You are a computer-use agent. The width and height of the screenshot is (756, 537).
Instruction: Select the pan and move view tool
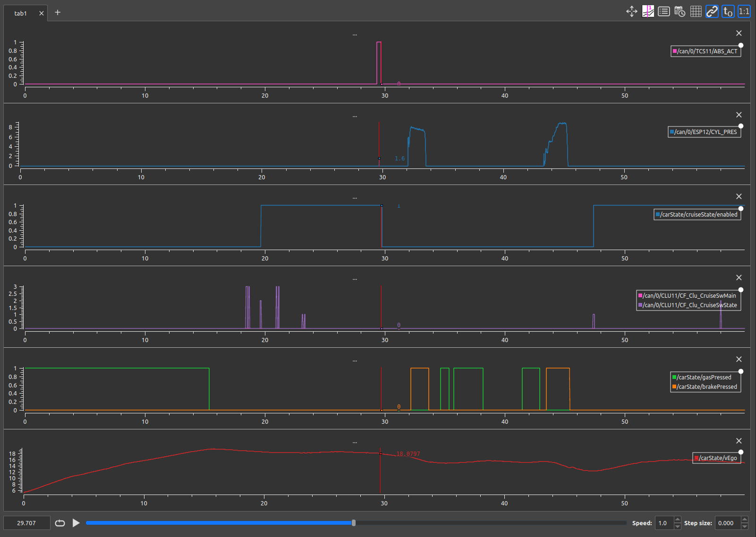(x=631, y=11)
